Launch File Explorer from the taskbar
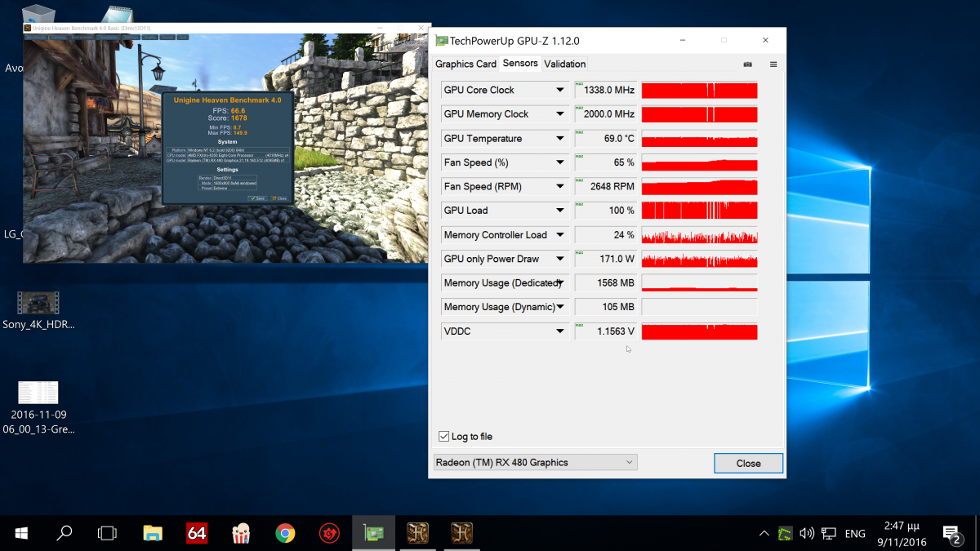This screenshot has width=980, height=551. point(153,533)
